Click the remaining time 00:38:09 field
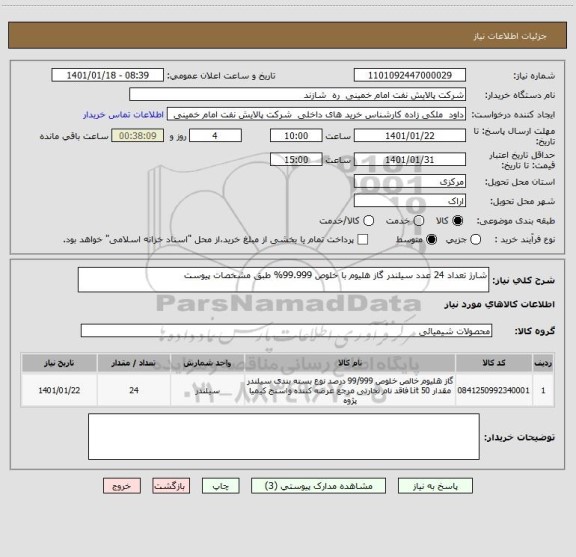Screen dimensions: 576x557 click(x=137, y=136)
